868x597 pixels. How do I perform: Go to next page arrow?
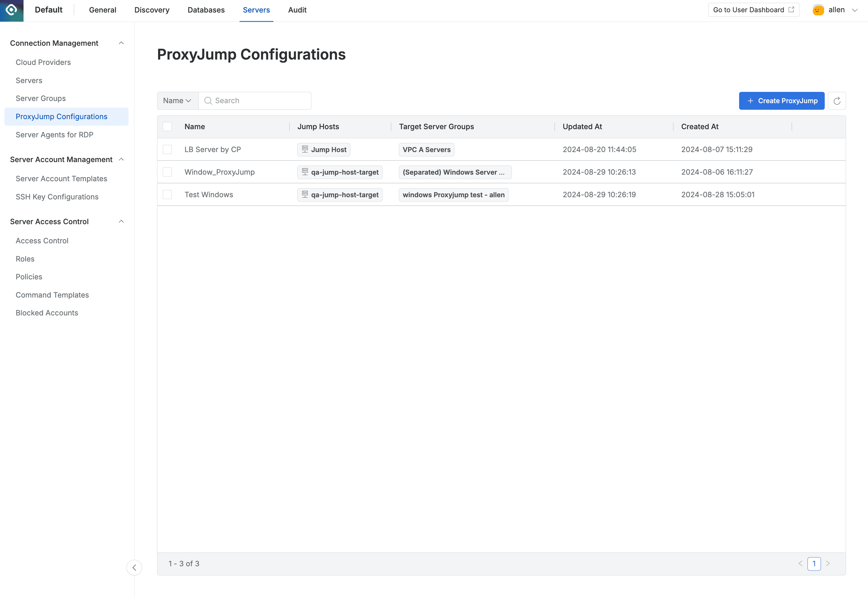point(828,563)
